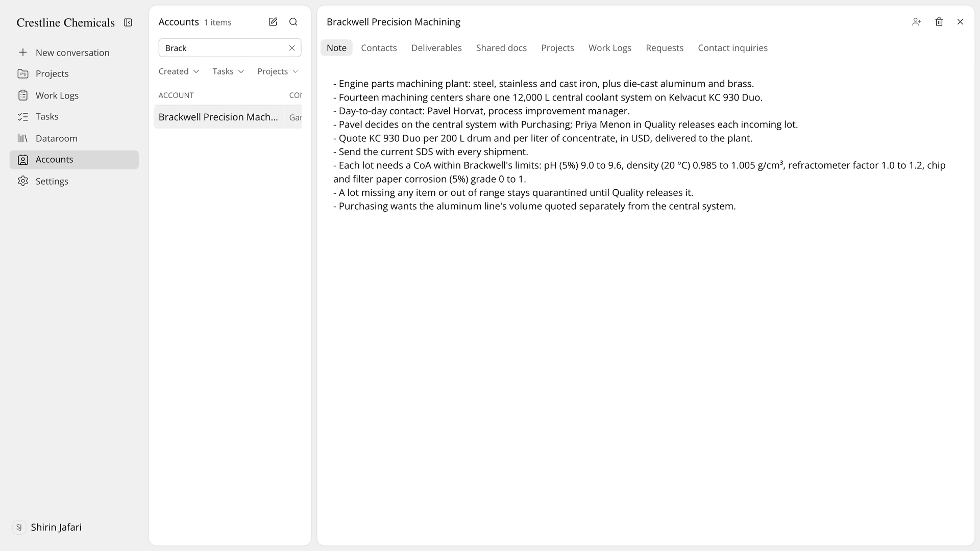This screenshot has width=980, height=551.
Task: Open the account's Projects tab
Action: tap(557, 48)
